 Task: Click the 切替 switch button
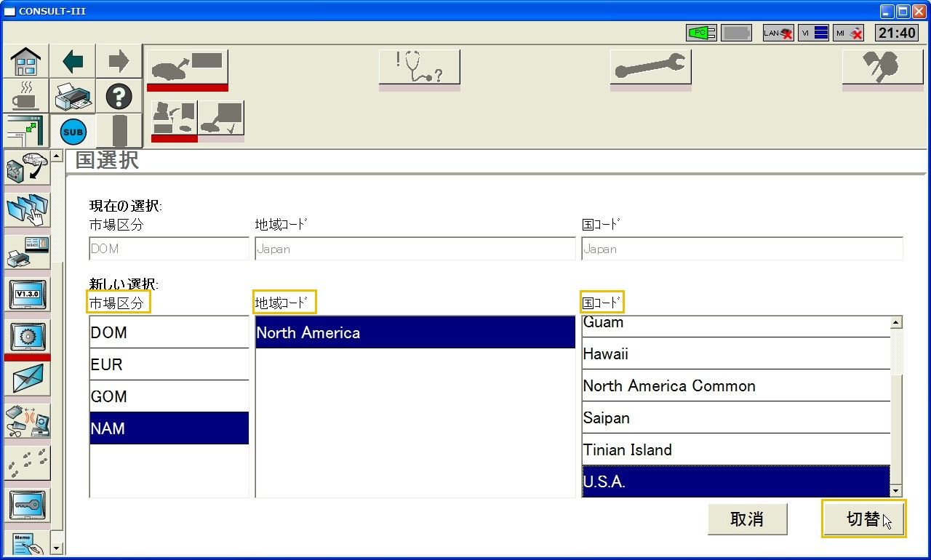pos(864,519)
